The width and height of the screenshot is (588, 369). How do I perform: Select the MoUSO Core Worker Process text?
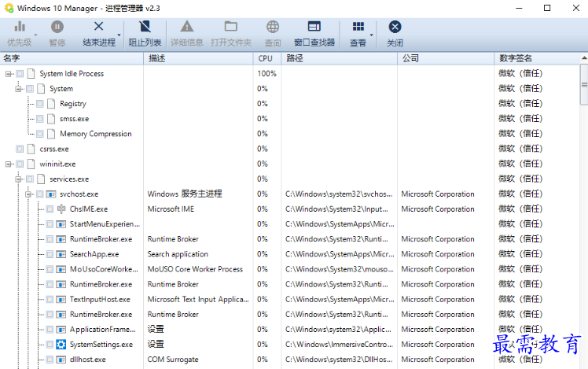pyautogui.click(x=195, y=269)
